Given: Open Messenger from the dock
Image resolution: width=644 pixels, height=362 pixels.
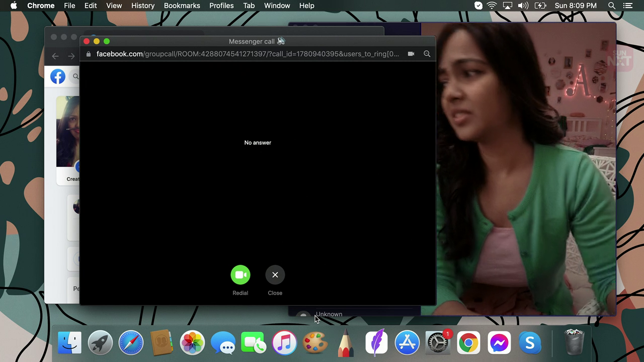Looking at the screenshot, I should (x=499, y=343).
